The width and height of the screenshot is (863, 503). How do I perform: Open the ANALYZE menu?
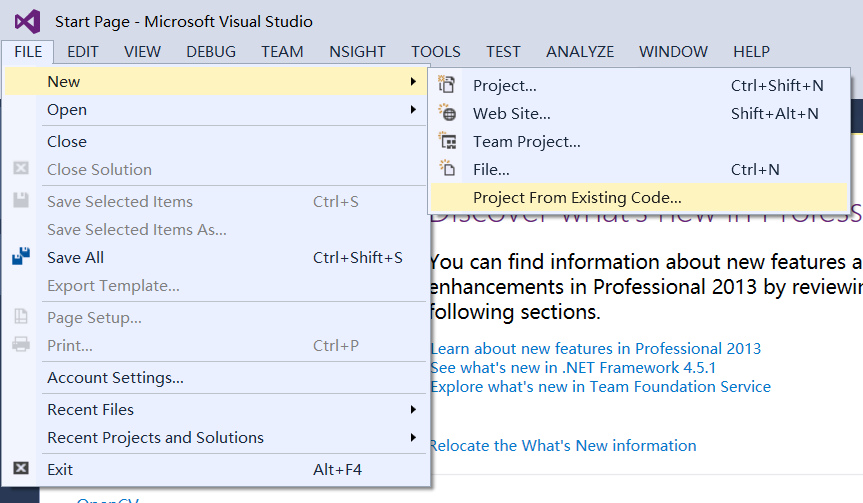pos(580,52)
